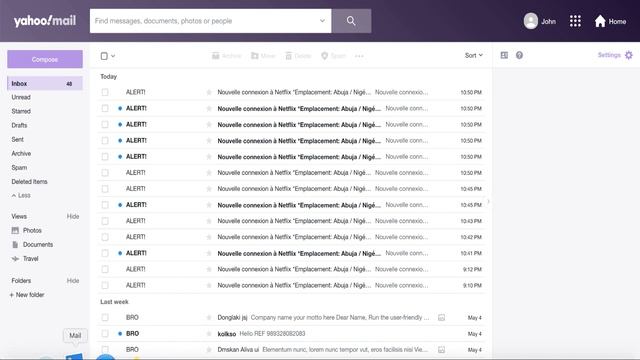Star the 10:41 PM ALERT! message
This screenshot has height=360, width=640.
[x=209, y=253]
